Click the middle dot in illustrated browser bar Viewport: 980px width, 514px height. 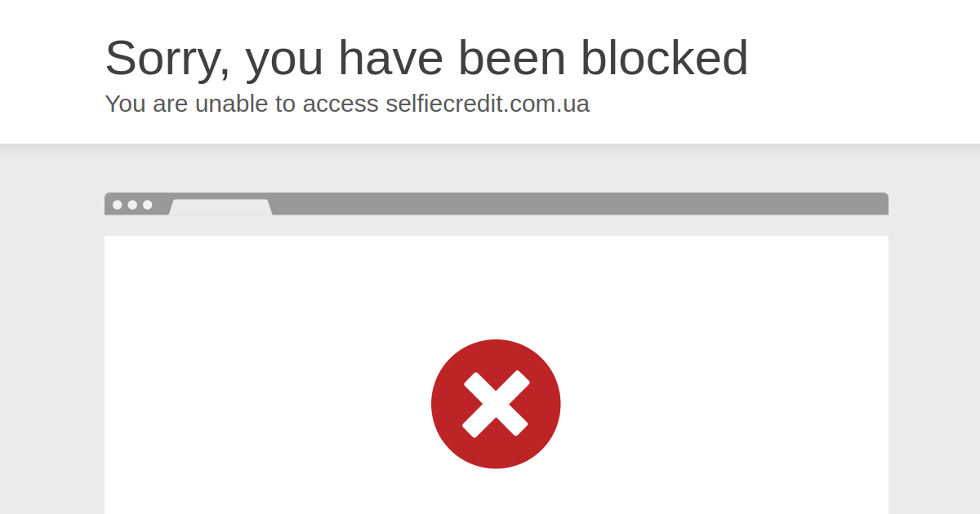click(x=132, y=205)
